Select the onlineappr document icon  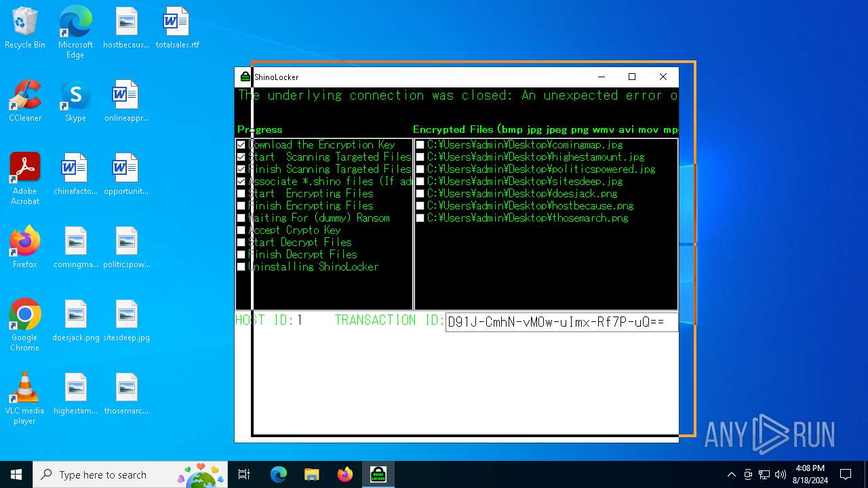(126, 101)
